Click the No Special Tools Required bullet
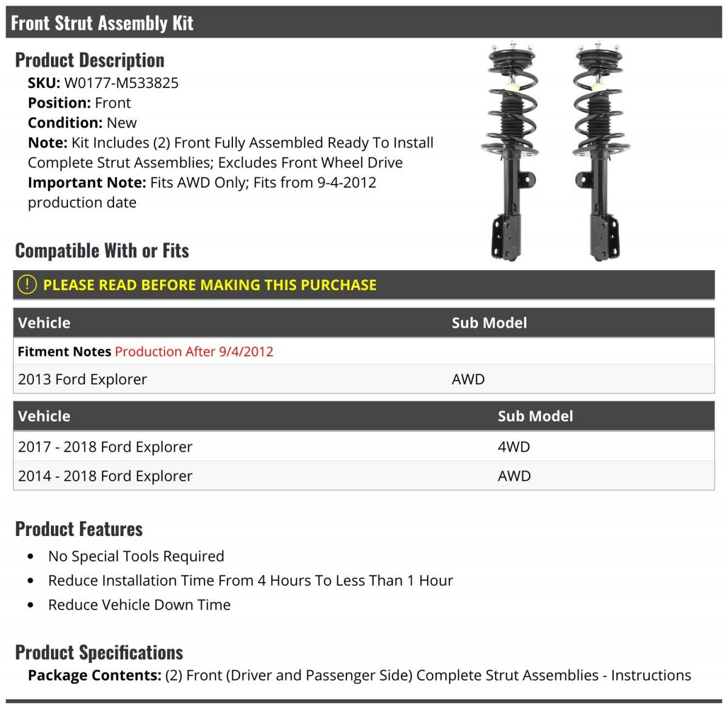728x709 pixels. pyautogui.click(x=136, y=556)
